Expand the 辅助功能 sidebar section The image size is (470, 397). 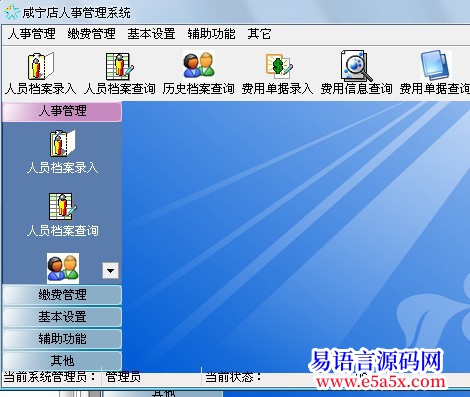(x=62, y=339)
